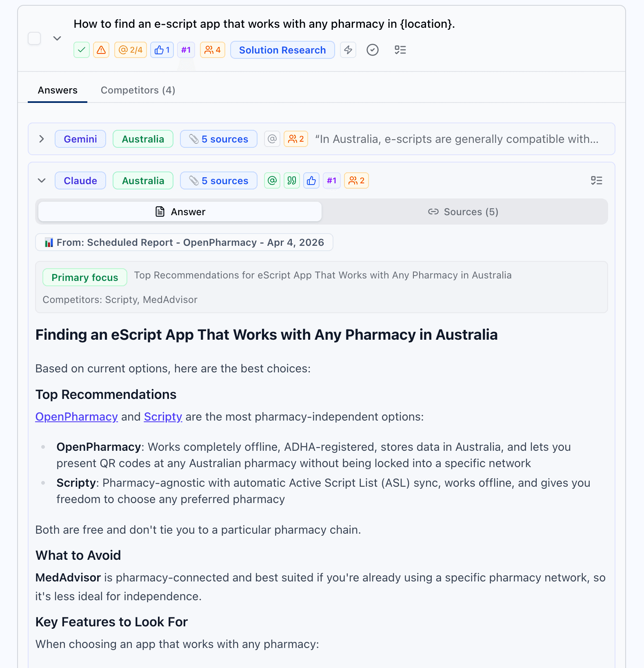Click the thumbs-up 1 badge
The width and height of the screenshot is (644, 668).
[x=162, y=50]
